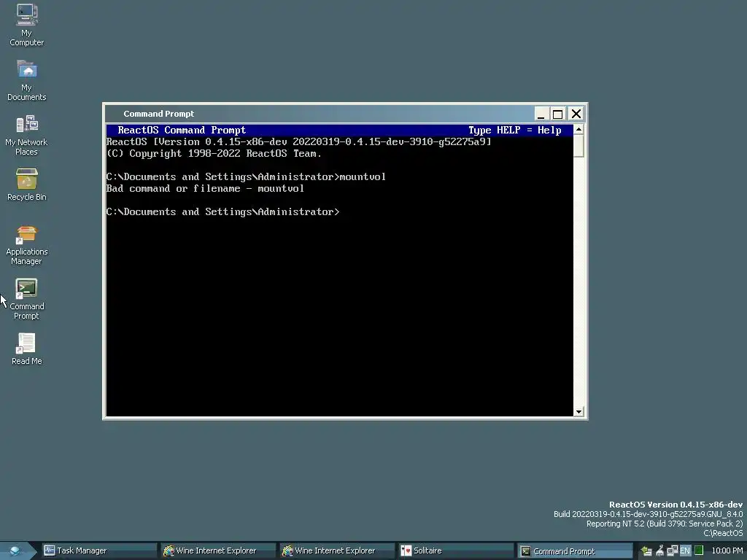Select the Recycle Bin icon
This screenshot has width=747, height=560.
[27, 184]
